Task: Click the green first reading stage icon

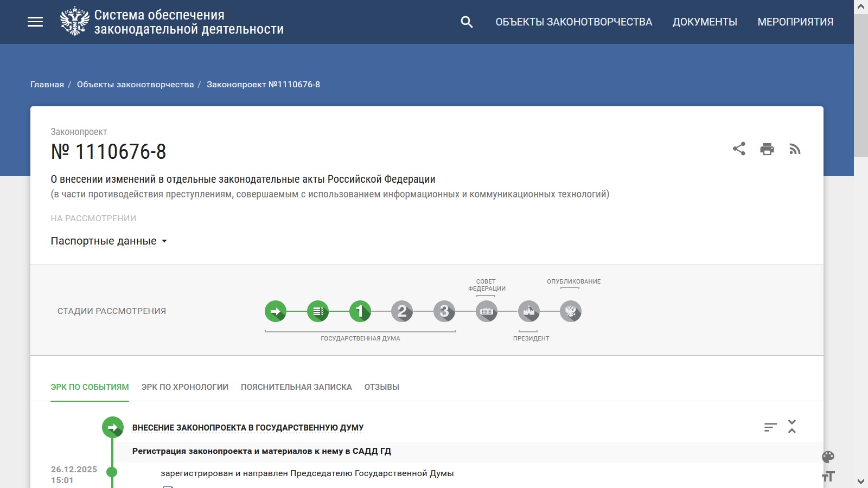Action: [360, 312]
